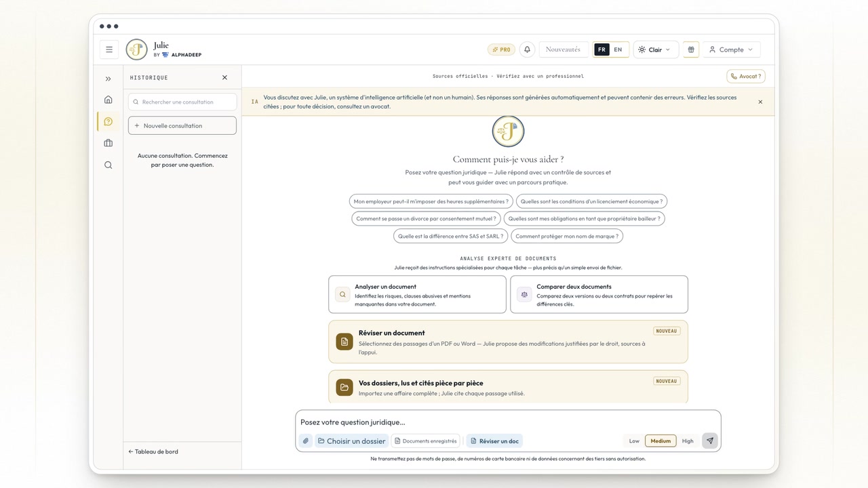Click the PRO badge
This screenshot has width=868, height=488.
coord(501,49)
